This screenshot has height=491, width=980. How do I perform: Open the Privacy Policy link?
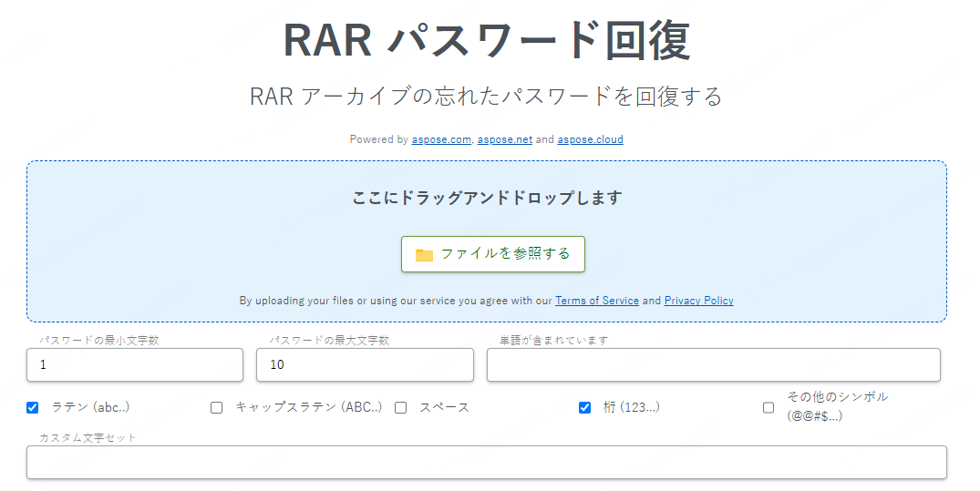coord(698,301)
